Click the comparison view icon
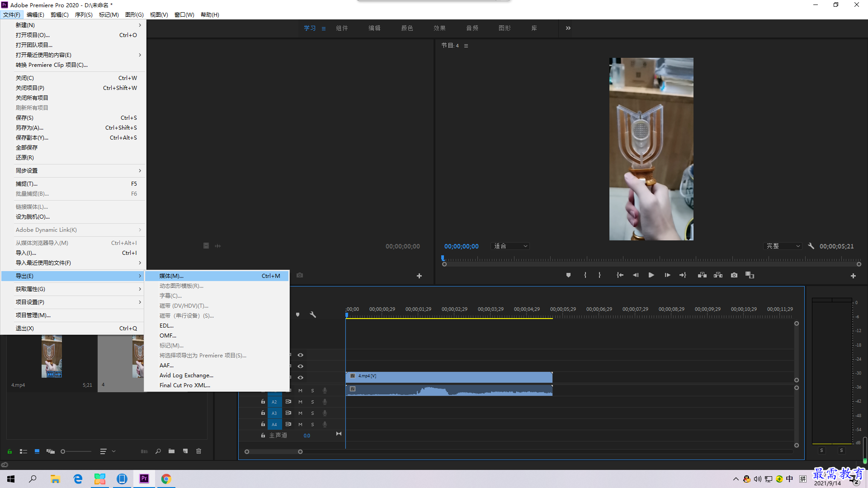 (750, 275)
